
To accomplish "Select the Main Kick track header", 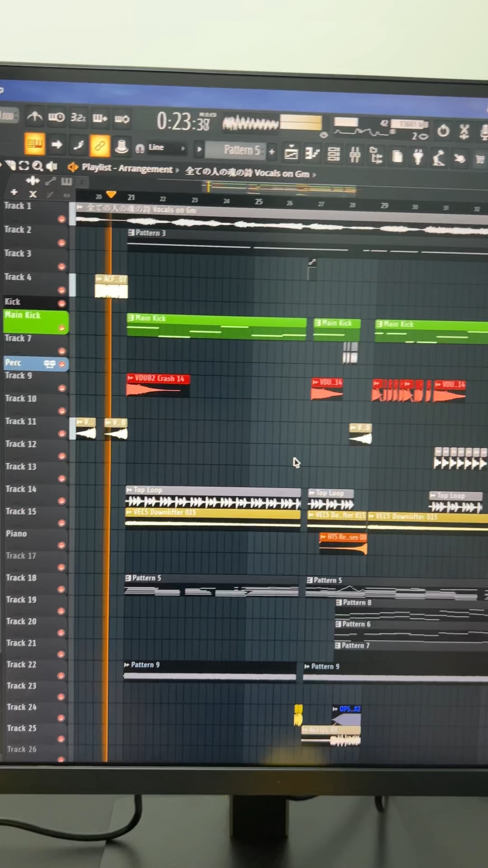I will (36, 322).
